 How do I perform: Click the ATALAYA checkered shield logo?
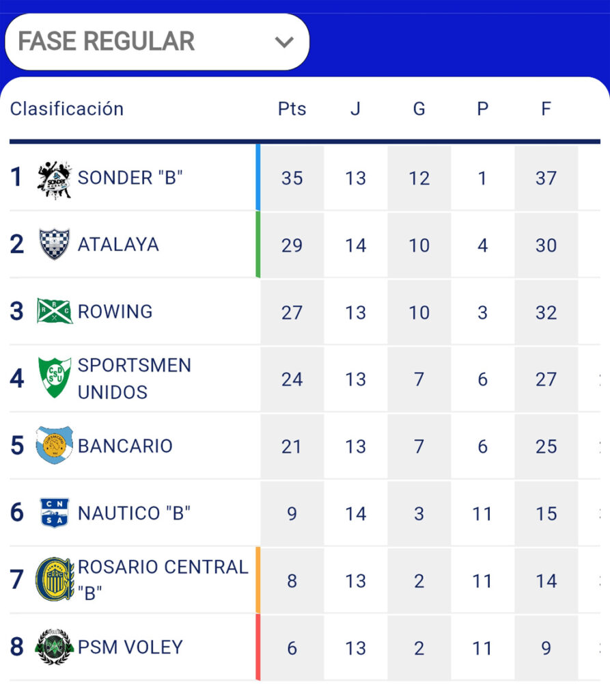(54, 245)
